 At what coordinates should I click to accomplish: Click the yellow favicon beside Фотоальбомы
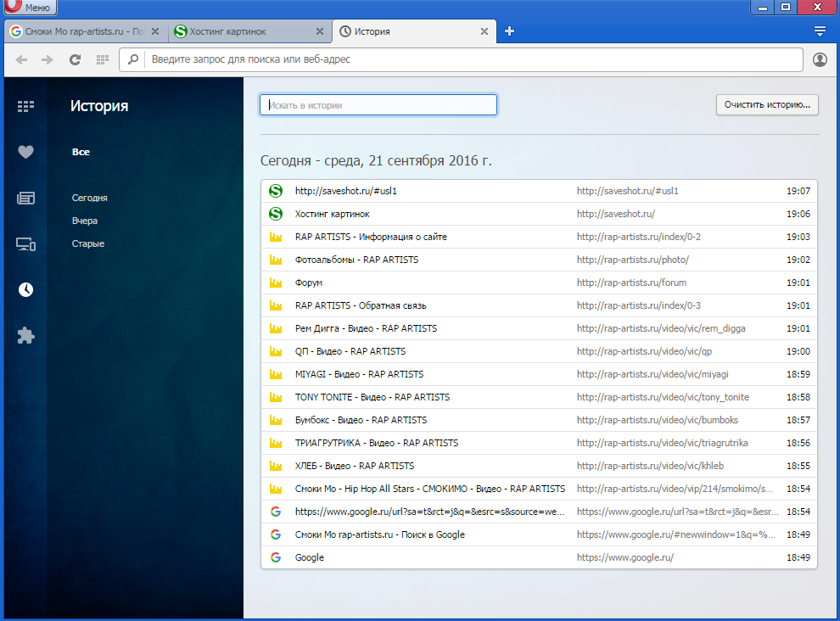pyautogui.click(x=276, y=260)
